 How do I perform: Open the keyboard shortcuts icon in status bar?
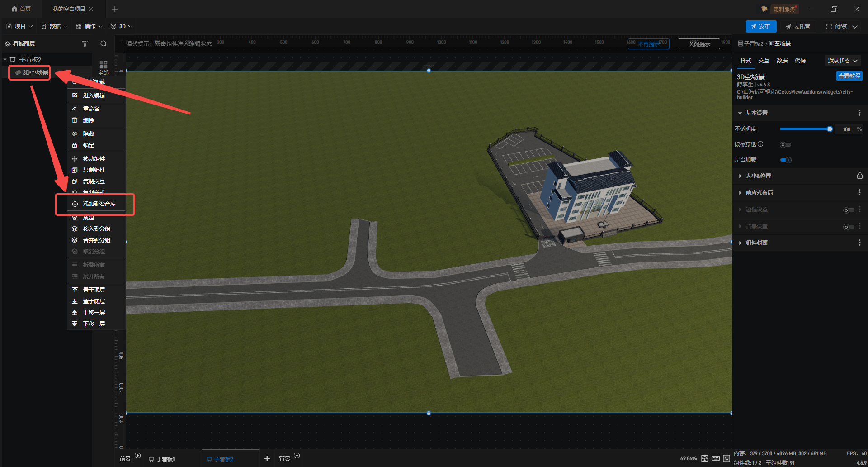716,458
